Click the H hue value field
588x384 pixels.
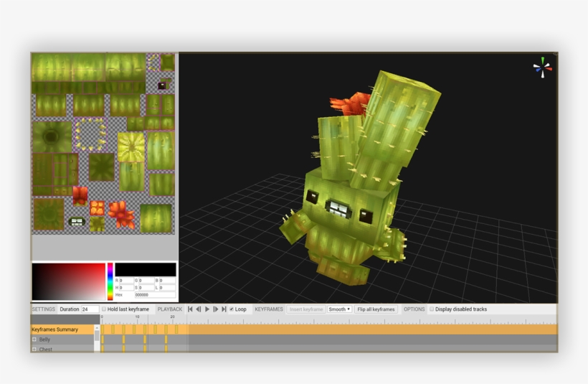pyautogui.click(x=126, y=288)
